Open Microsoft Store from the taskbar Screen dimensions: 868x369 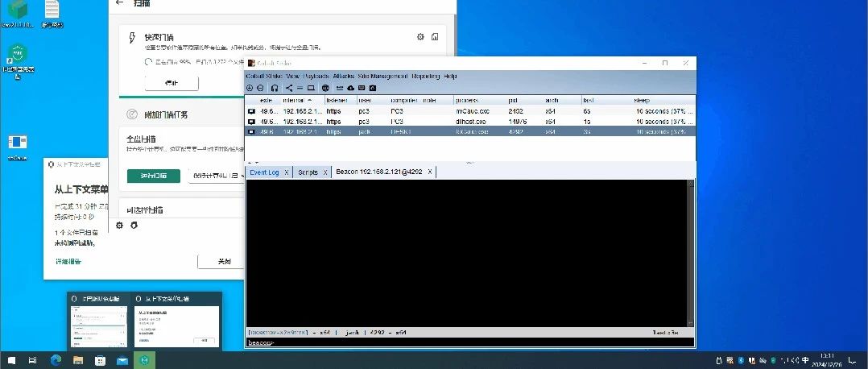100,360
